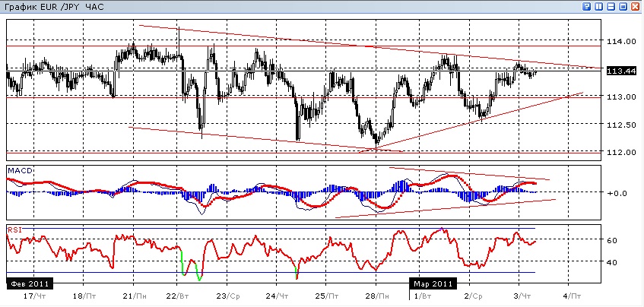
Task: Select the date label 1/Вт
Action: coord(421,296)
